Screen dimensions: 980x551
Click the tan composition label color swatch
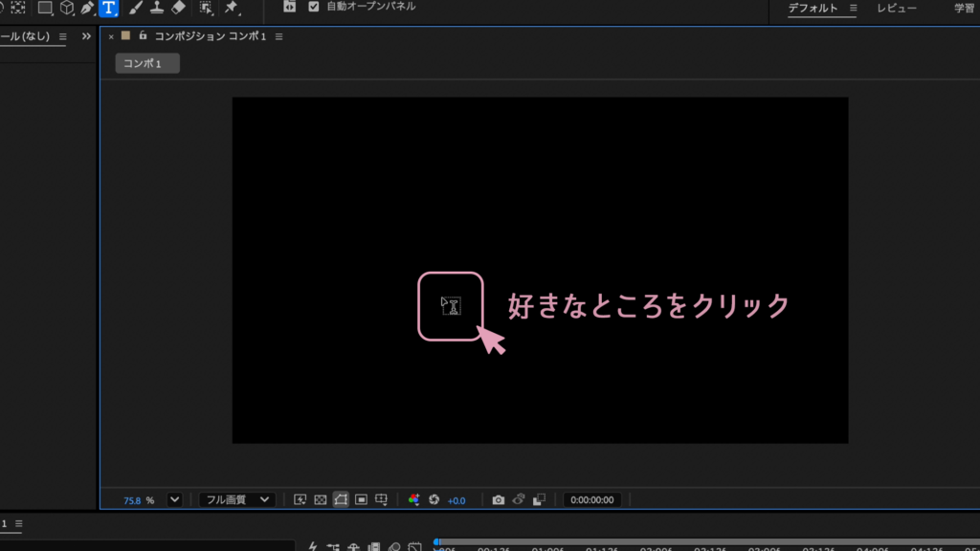pyautogui.click(x=125, y=35)
